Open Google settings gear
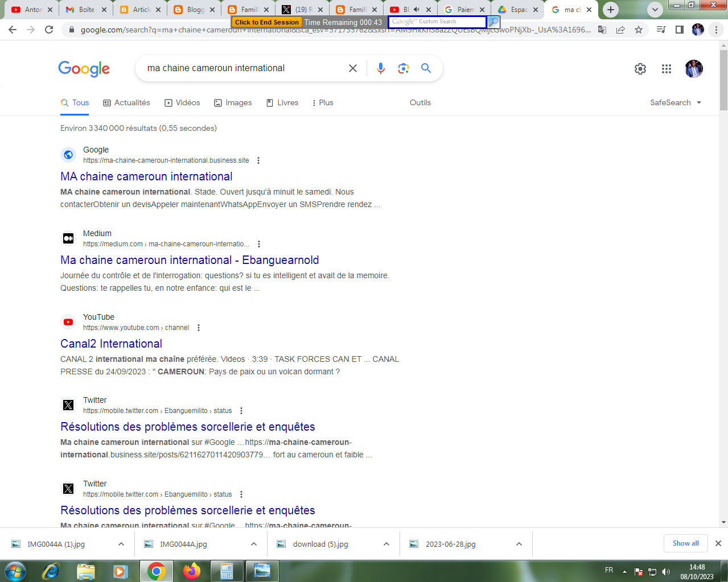Screen dimensions: 728x582 640,69
